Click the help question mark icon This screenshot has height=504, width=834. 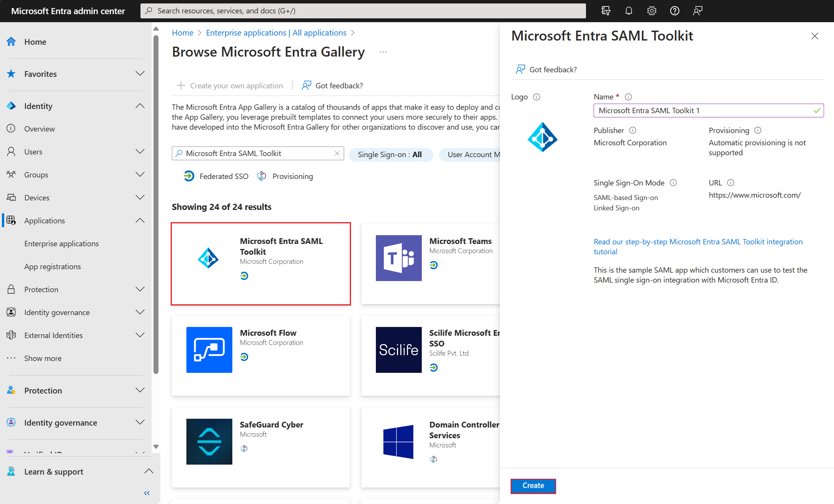coord(674,11)
